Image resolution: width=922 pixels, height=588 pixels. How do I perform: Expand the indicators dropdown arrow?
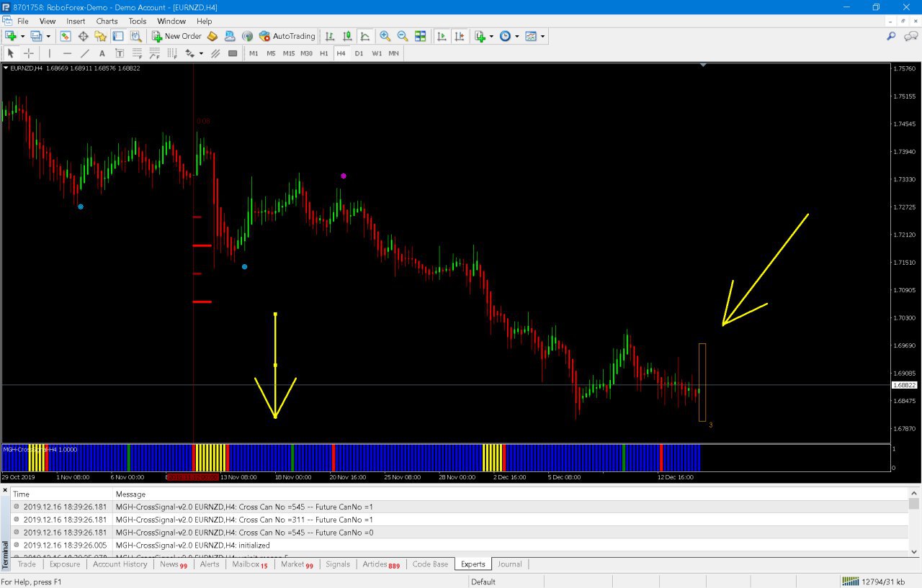point(491,36)
